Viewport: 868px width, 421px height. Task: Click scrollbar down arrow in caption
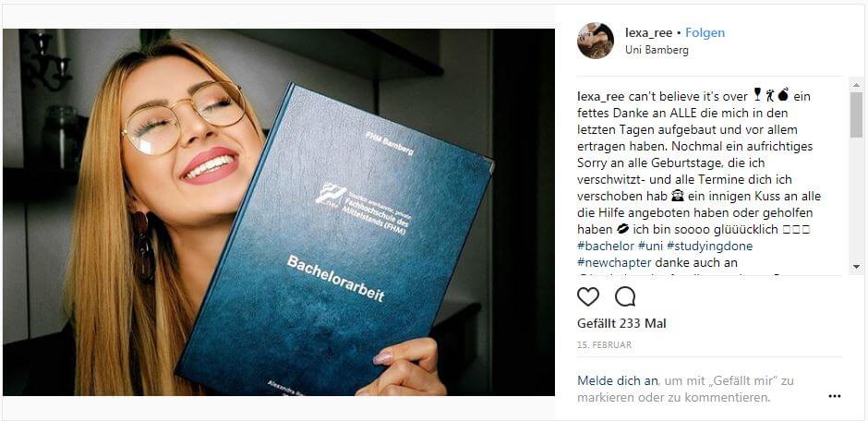point(856,267)
